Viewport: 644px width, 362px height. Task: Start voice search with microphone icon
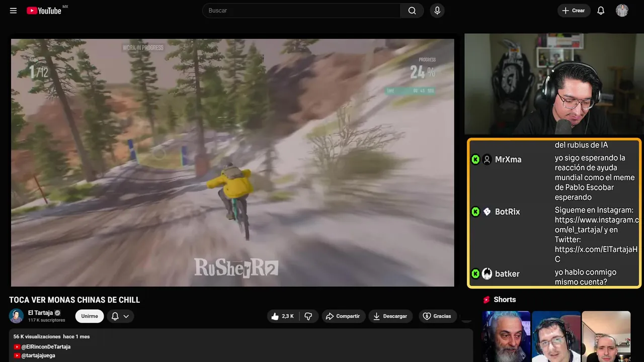tap(437, 11)
